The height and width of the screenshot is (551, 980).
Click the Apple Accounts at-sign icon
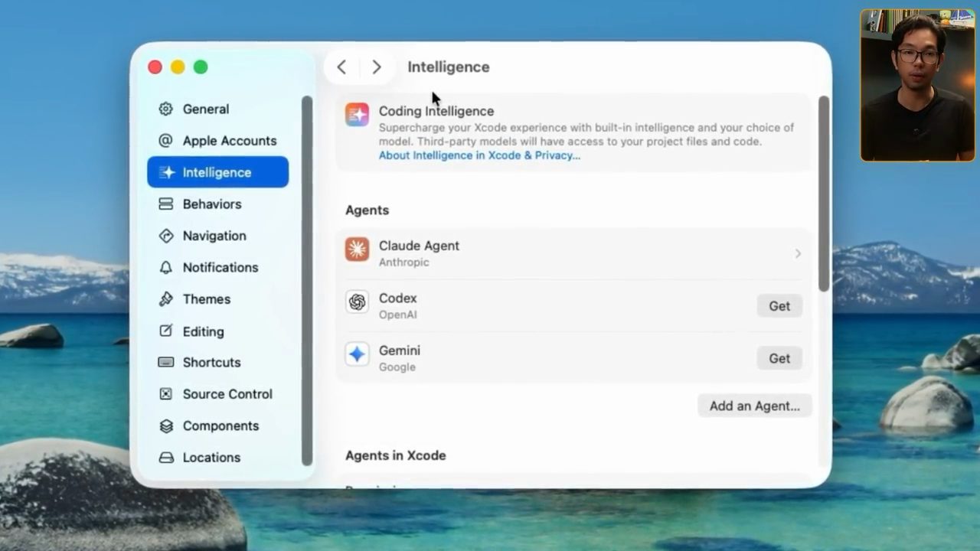click(165, 141)
